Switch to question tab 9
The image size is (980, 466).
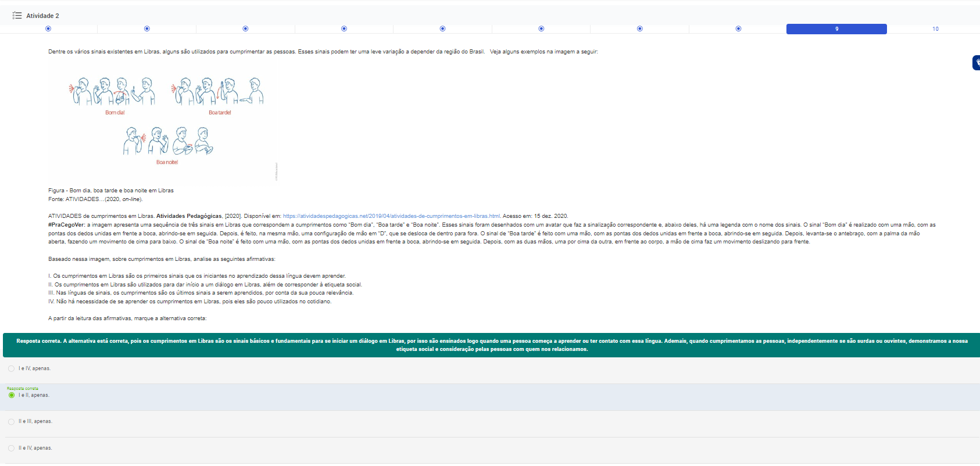point(836,29)
